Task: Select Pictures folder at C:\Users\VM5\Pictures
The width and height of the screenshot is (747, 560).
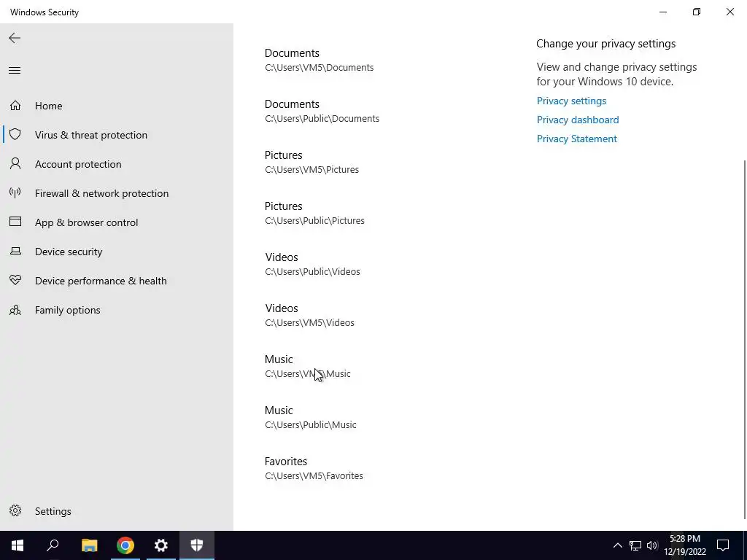Action: click(312, 162)
